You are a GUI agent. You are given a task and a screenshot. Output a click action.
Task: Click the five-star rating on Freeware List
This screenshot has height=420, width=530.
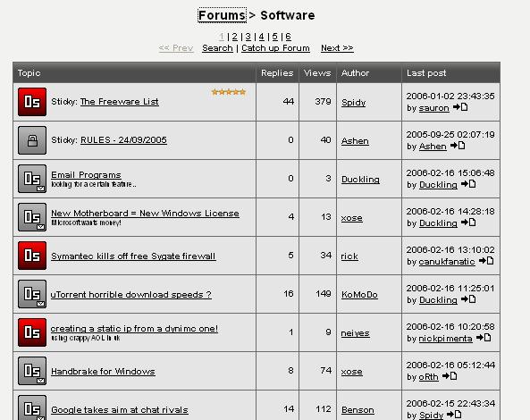click(x=229, y=92)
